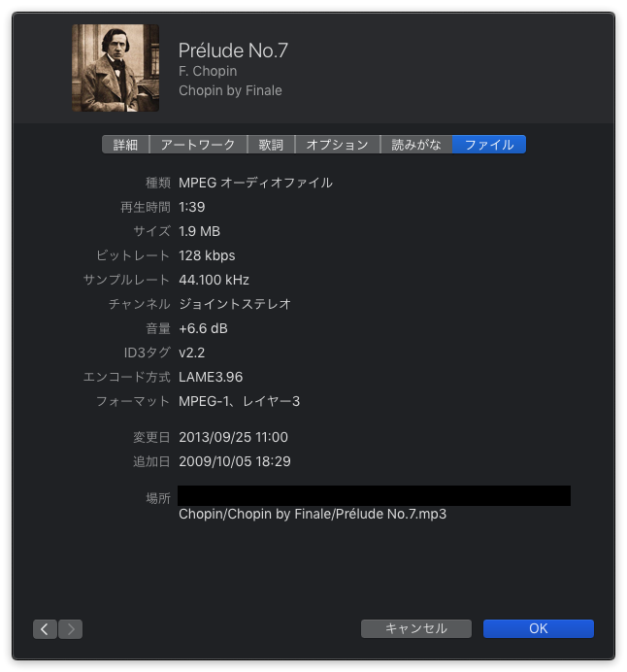Click the 44.100 kHz sample rate value

[214, 280]
